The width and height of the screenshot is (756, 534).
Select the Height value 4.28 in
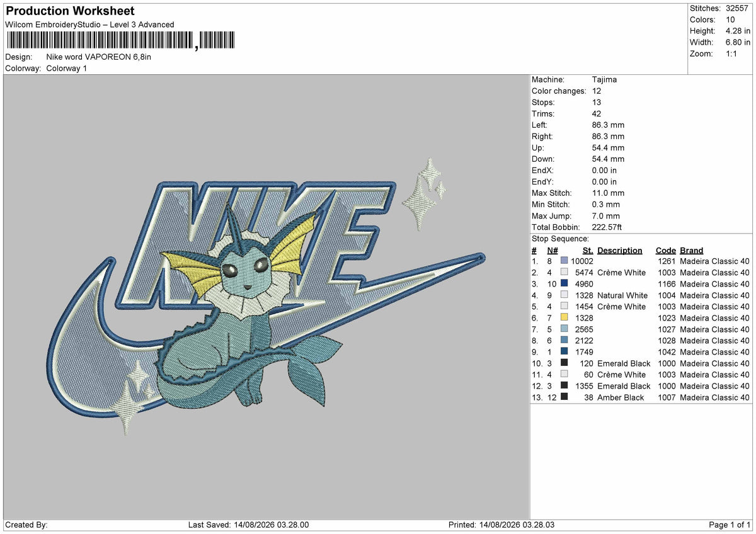click(x=738, y=31)
